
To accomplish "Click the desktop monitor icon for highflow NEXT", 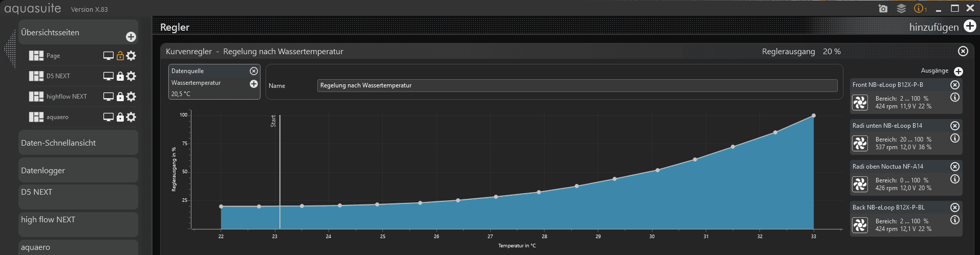I will coord(108,97).
